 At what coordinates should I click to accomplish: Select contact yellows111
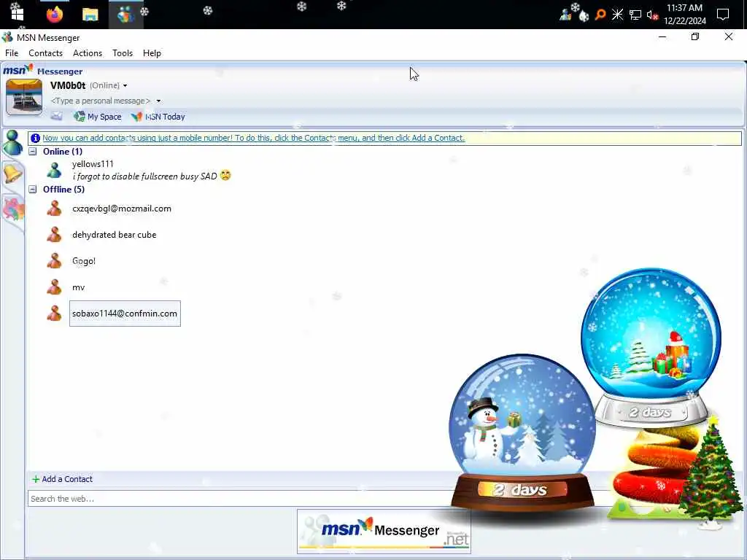pos(93,164)
